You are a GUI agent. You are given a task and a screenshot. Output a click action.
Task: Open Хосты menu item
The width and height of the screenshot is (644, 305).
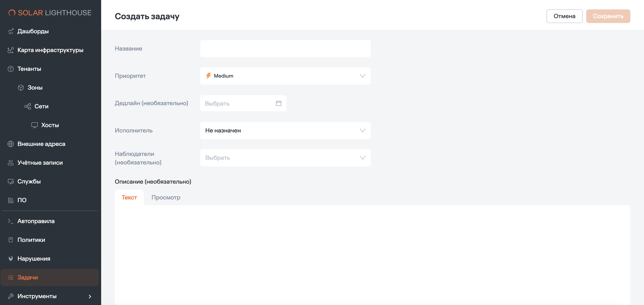[x=50, y=125]
